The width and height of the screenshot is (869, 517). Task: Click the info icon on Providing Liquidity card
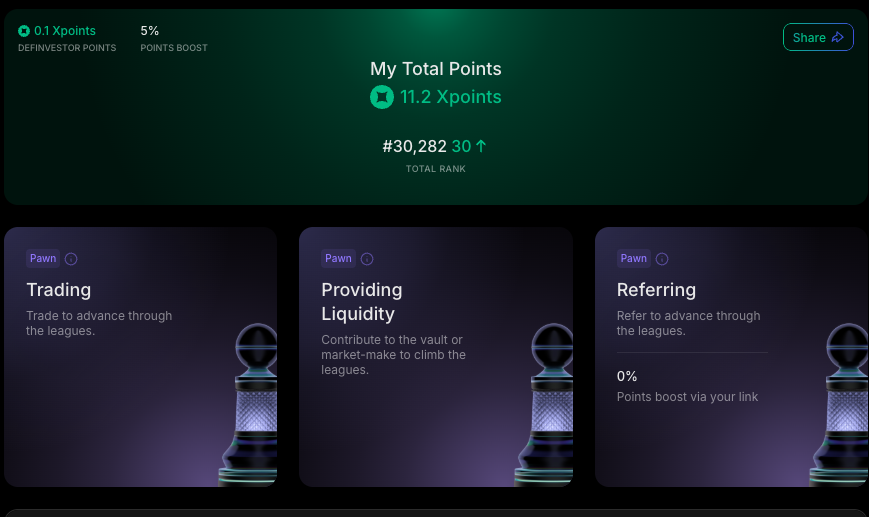(x=367, y=259)
